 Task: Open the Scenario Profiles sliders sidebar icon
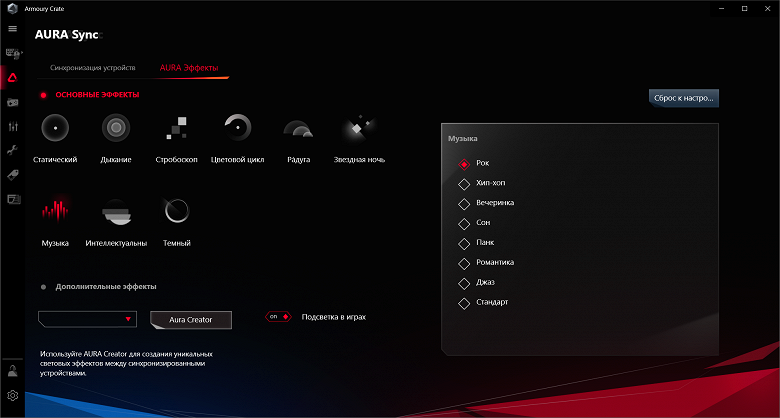point(13,126)
